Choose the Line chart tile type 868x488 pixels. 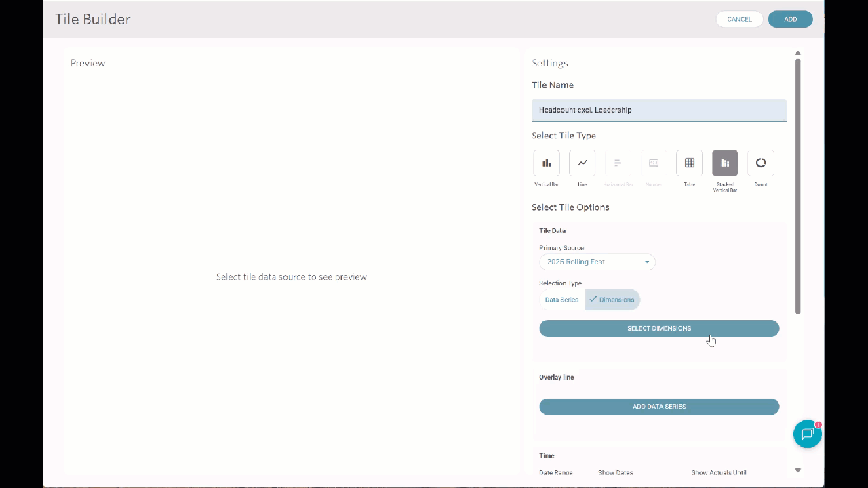coord(582,163)
